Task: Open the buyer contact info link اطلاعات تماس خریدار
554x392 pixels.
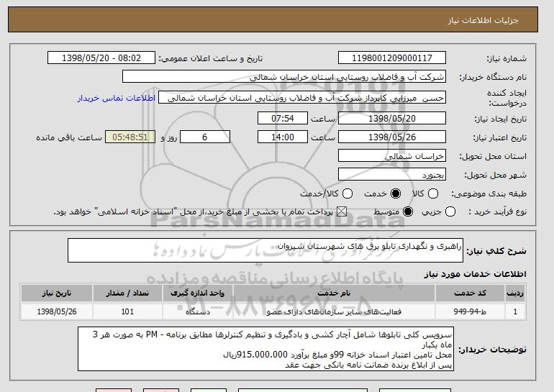Action: pyautogui.click(x=117, y=98)
